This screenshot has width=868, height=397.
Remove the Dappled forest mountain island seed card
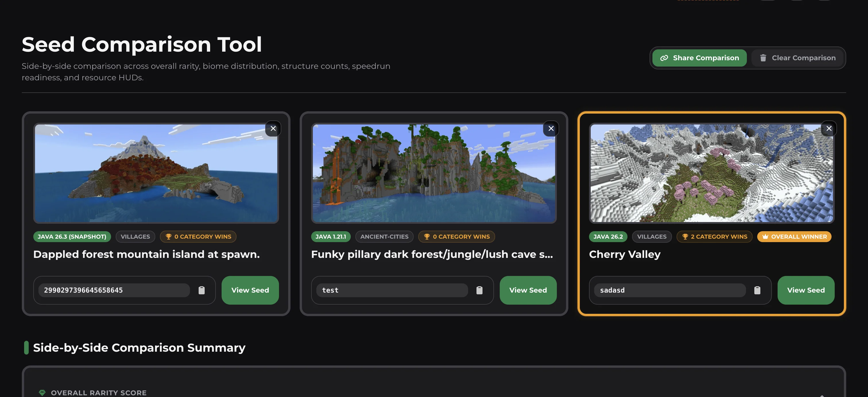point(273,128)
